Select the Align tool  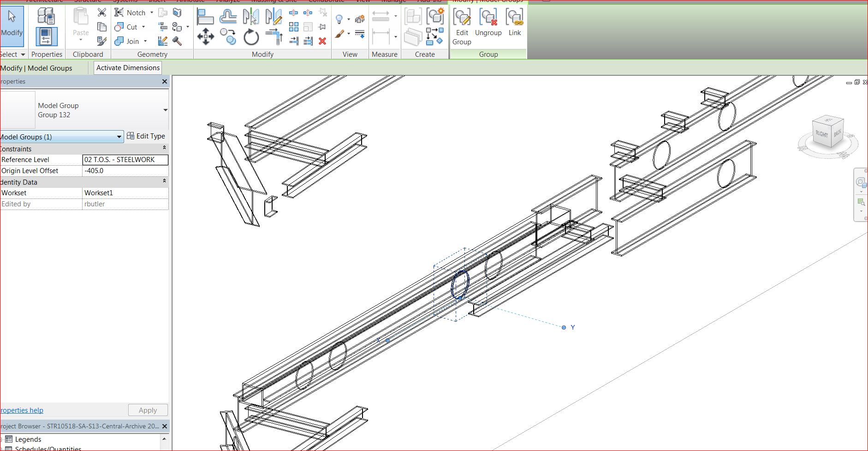[x=205, y=17]
